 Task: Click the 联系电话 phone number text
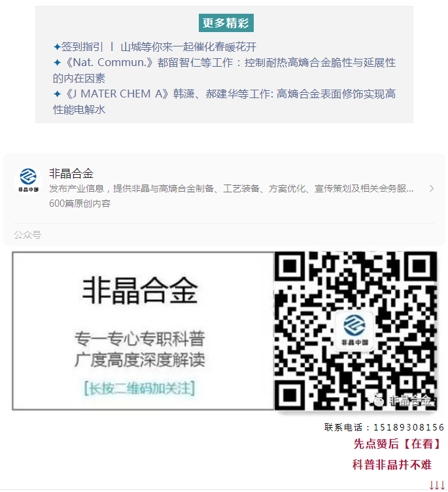coord(384,427)
